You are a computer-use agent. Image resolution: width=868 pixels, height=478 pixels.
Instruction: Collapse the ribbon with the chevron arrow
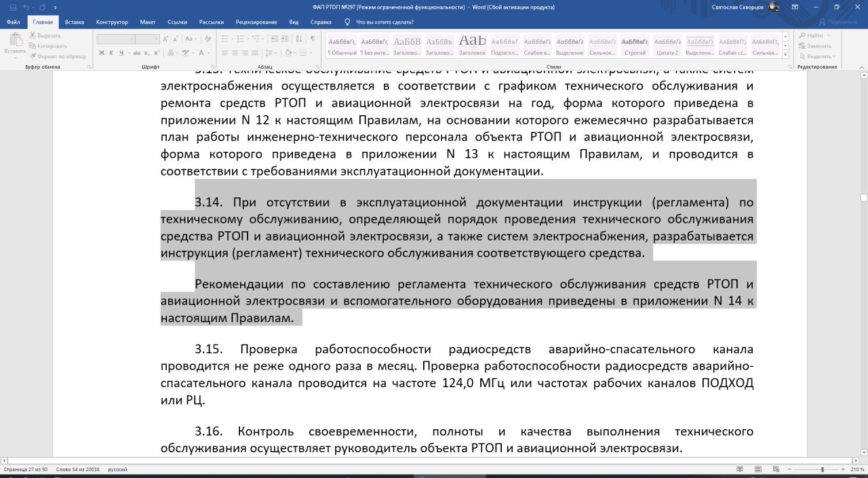(x=862, y=67)
